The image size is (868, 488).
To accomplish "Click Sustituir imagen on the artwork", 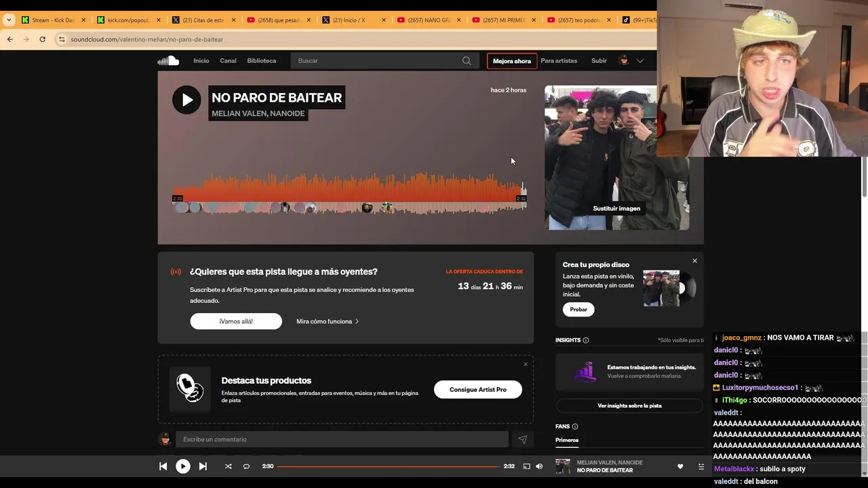I will [x=616, y=208].
